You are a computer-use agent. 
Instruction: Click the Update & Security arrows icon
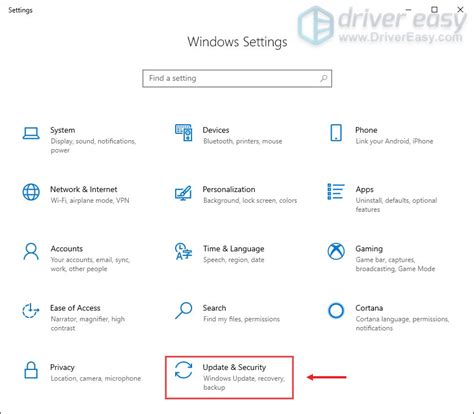coord(184,370)
